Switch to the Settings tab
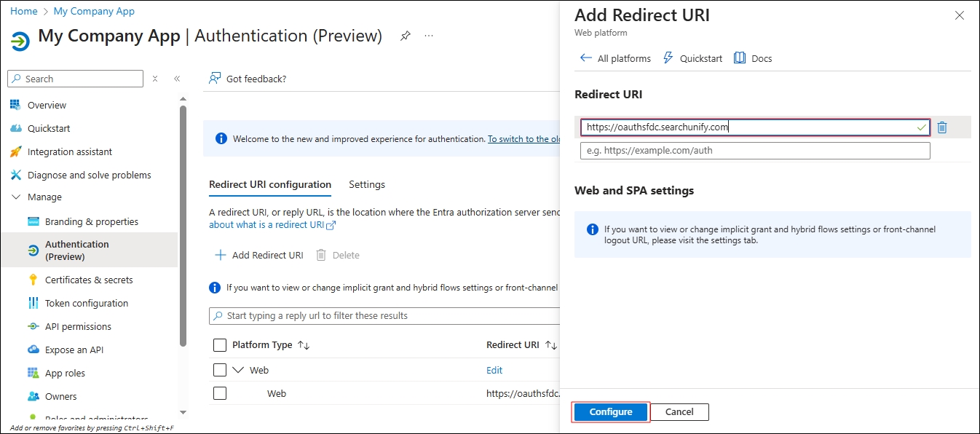 (367, 185)
